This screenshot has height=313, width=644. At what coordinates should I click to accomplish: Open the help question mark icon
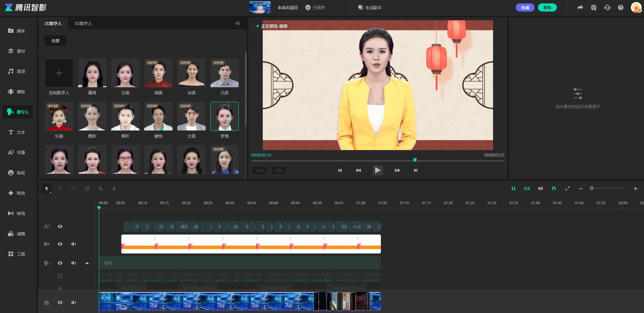pos(621,7)
